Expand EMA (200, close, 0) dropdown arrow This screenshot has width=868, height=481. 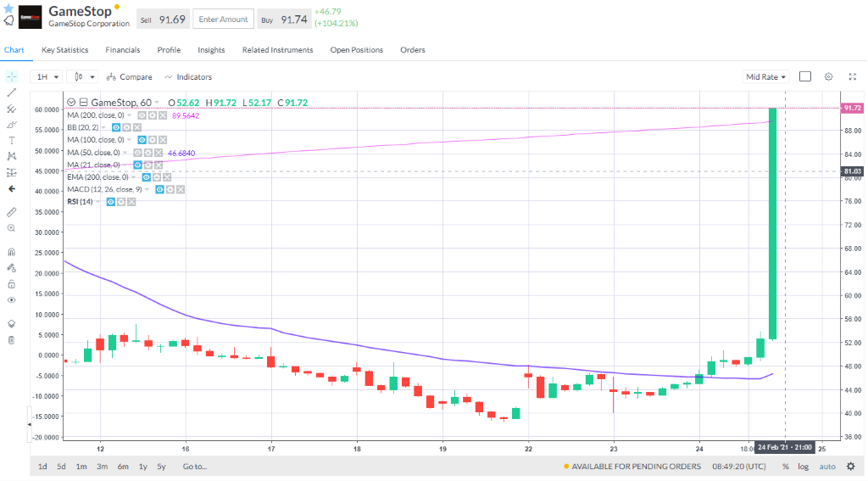pyautogui.click(x=134, y=177)
